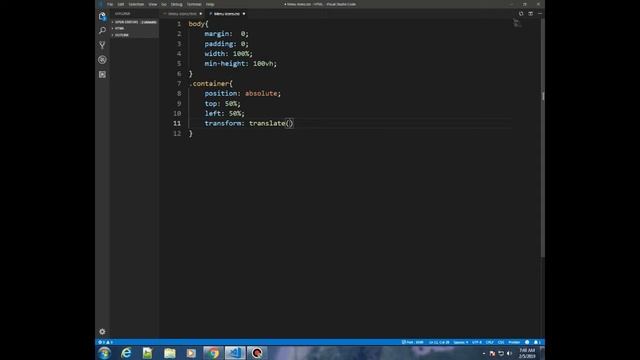Click the 'body' selector on line 1
This screenshot has height=360, width=640.
pyautogui.click(x=196, y=24)
